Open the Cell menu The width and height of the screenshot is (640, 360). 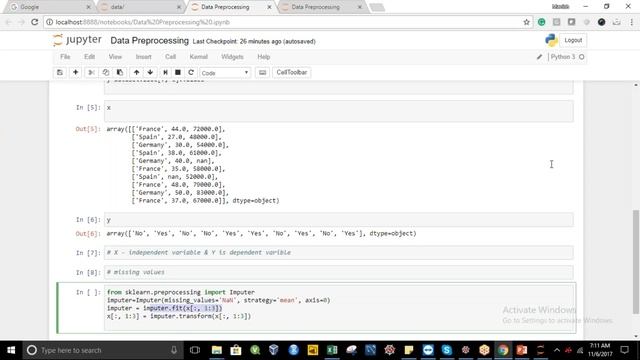click(x=170, y=57)
